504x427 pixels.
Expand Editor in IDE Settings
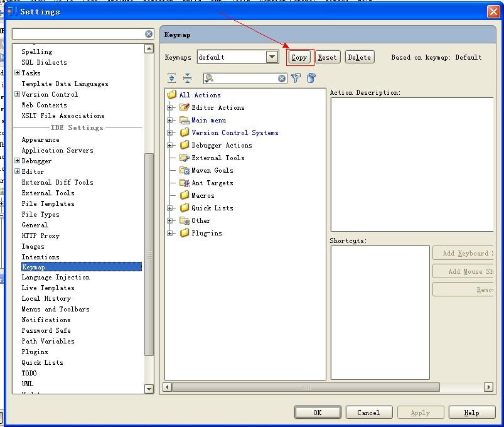pyautogui.click(x=18, y=171)
